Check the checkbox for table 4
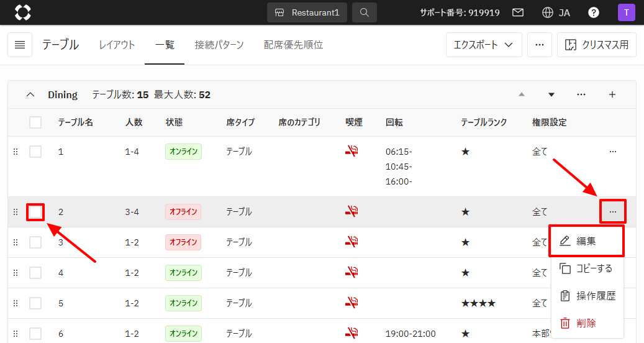 click(x=35, y=273)
